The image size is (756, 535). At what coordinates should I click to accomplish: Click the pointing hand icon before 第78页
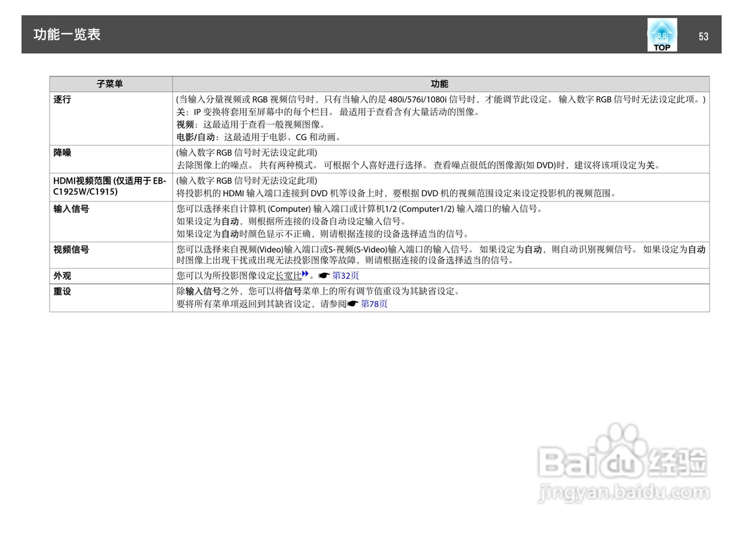point(353,304)
